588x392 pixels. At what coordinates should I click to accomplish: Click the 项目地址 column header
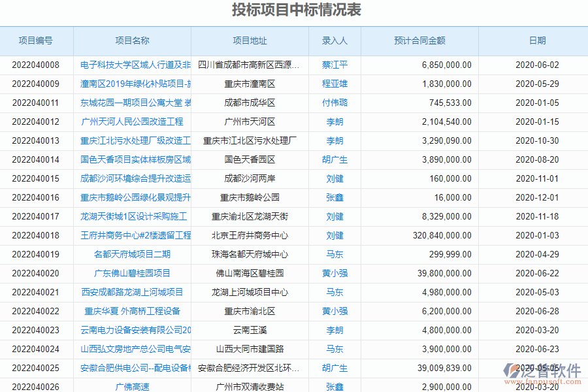pyautogui.click(x=248, y=41)
